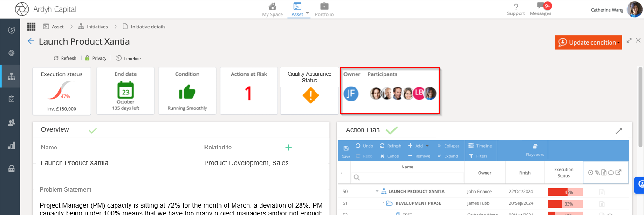This screenshot has height=215, width=644.
Task: Remove the selected action
Action: click(x=419, y=156)
